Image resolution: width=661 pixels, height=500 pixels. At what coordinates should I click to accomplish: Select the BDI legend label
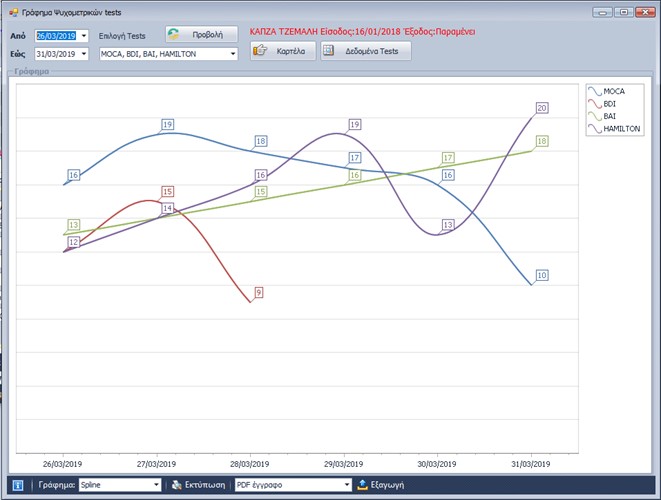click(610, 104)
